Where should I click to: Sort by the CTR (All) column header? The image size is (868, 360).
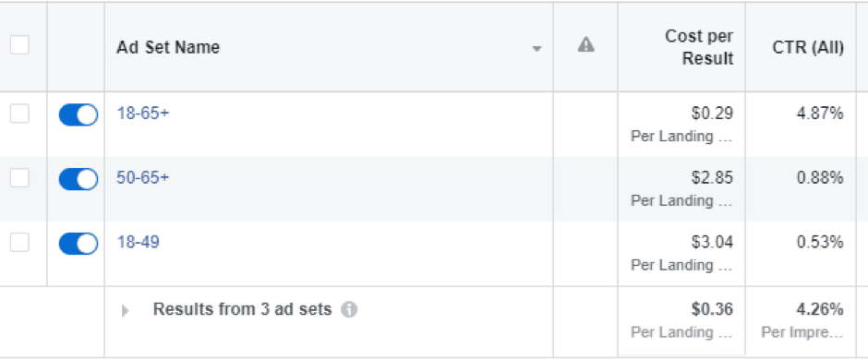pos(808,48)
